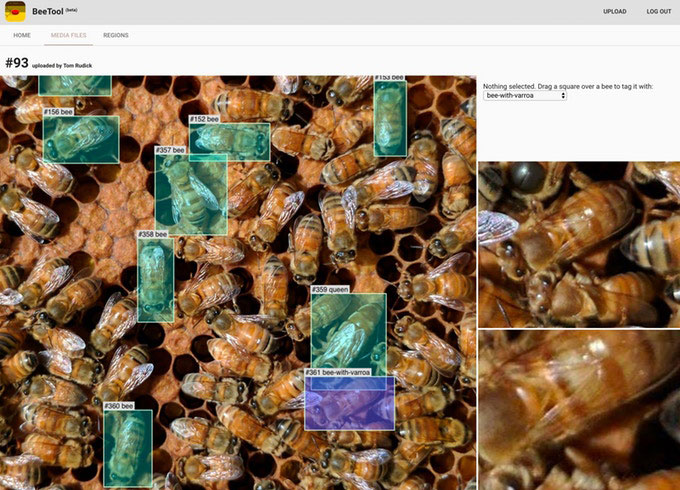Select the #360 bee region box
Image resolution: width=680 pixels, height=490 pixels.
pyautogui.click(x=128, y=448)
